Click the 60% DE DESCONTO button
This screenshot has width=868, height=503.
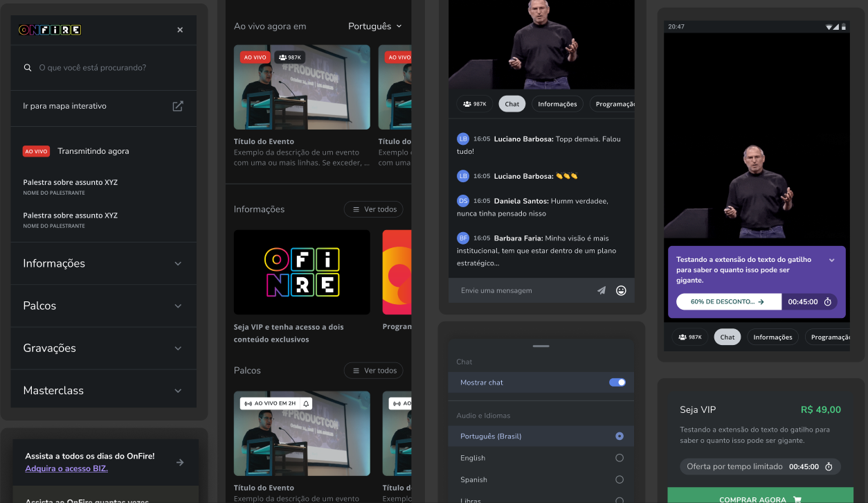(729, 302)
